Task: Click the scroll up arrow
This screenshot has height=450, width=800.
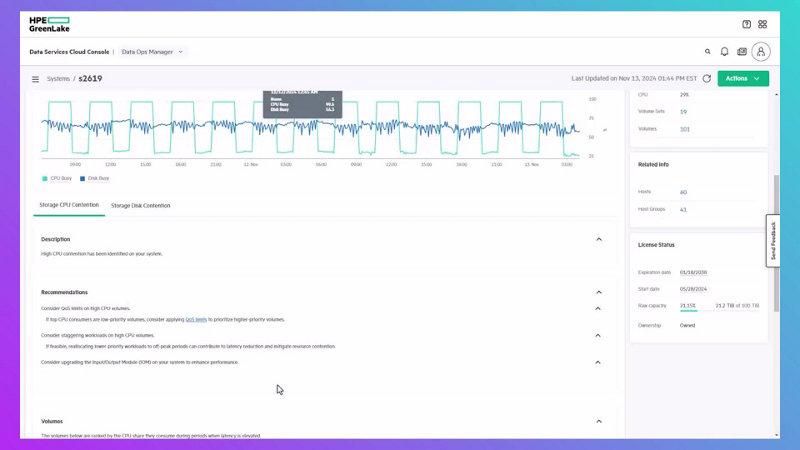Action: (777, 95)
